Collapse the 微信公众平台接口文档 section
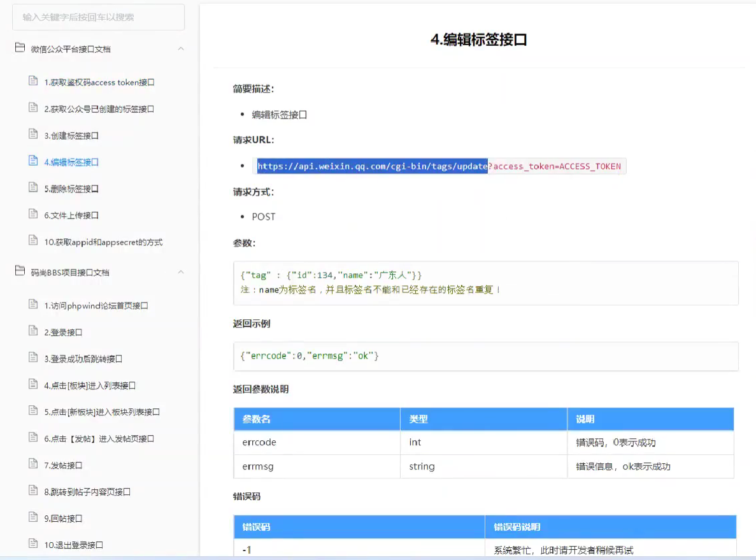This screenshot has width=756, height=560. pyautogui.click(x=181, y=48)
